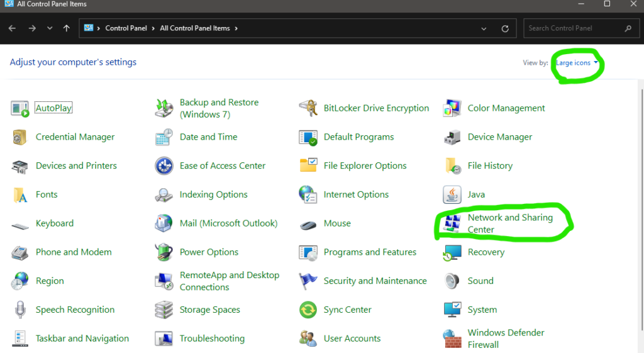Expand the chevron after Control Panel breadcrumb
The width and height of the screenshot is (644, 353).
coord(153,28)
